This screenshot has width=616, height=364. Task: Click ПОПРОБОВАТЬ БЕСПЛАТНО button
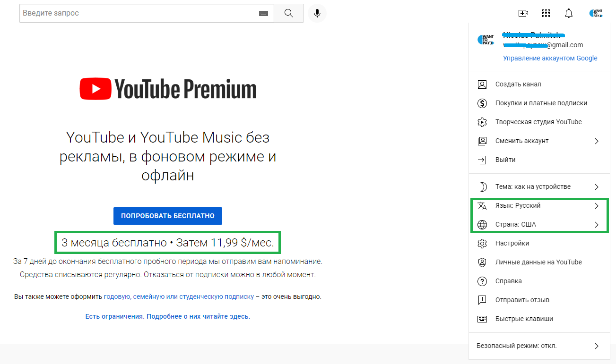pos(168,216)
